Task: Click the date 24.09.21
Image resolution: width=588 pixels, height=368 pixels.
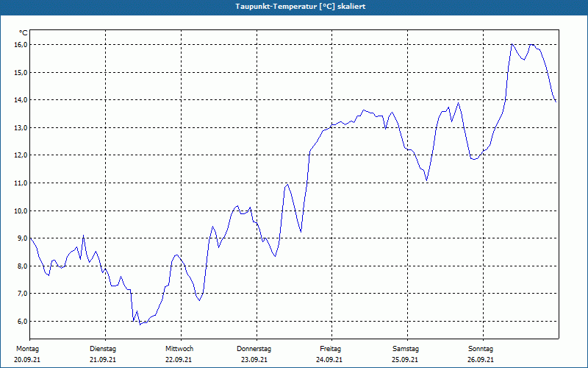Action: tap(329, 360)
